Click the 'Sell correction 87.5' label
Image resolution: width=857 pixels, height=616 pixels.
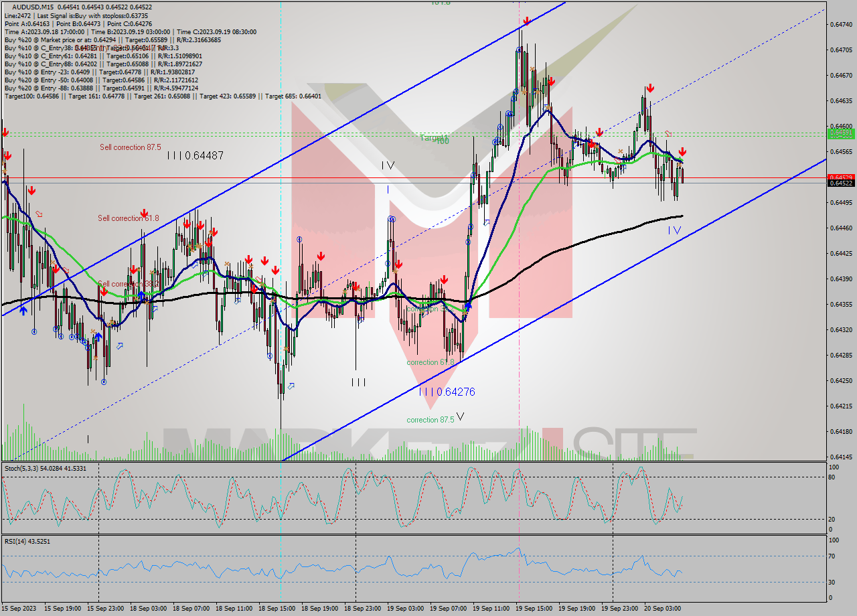[x=131, y=147]
